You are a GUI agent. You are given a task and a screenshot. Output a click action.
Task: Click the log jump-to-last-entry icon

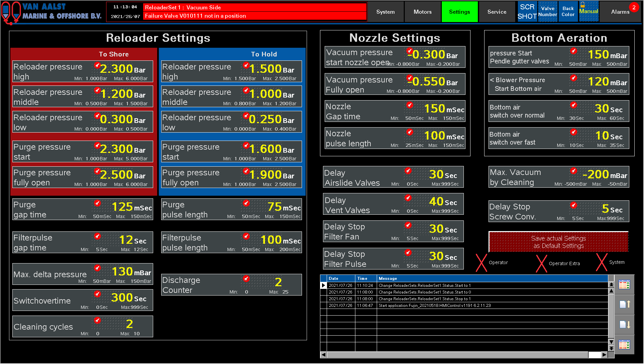pos(624,344)
